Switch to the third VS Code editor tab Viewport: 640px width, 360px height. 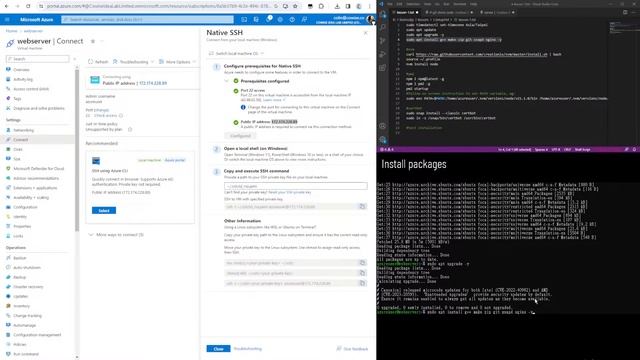[x=497, y=12]
